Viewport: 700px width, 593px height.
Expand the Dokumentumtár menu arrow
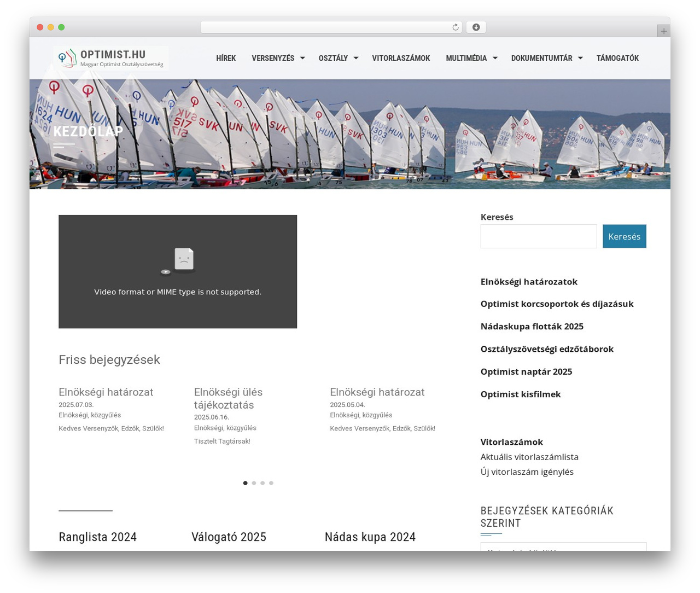580,58
